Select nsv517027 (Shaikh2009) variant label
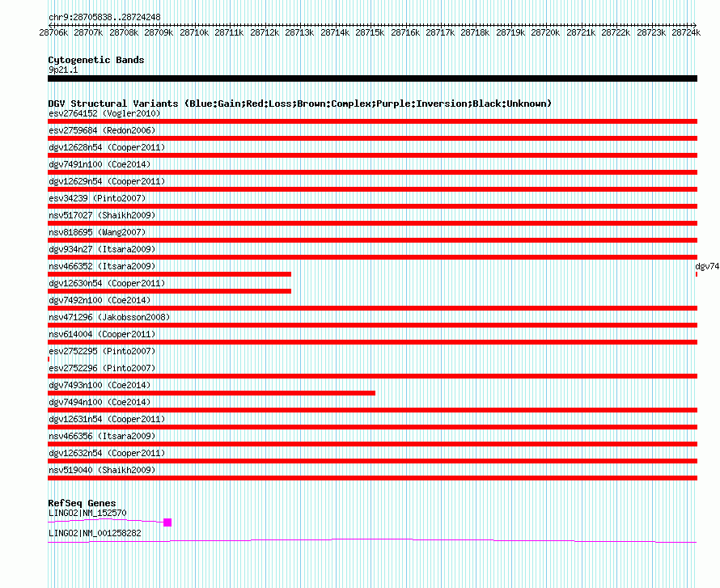 pyautogui.click(x=102, y=215)
